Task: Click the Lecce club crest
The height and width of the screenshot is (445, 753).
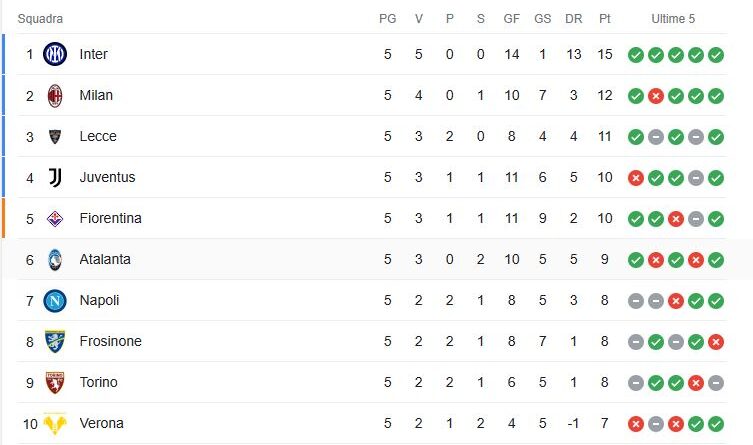Action: click(55, 136)
